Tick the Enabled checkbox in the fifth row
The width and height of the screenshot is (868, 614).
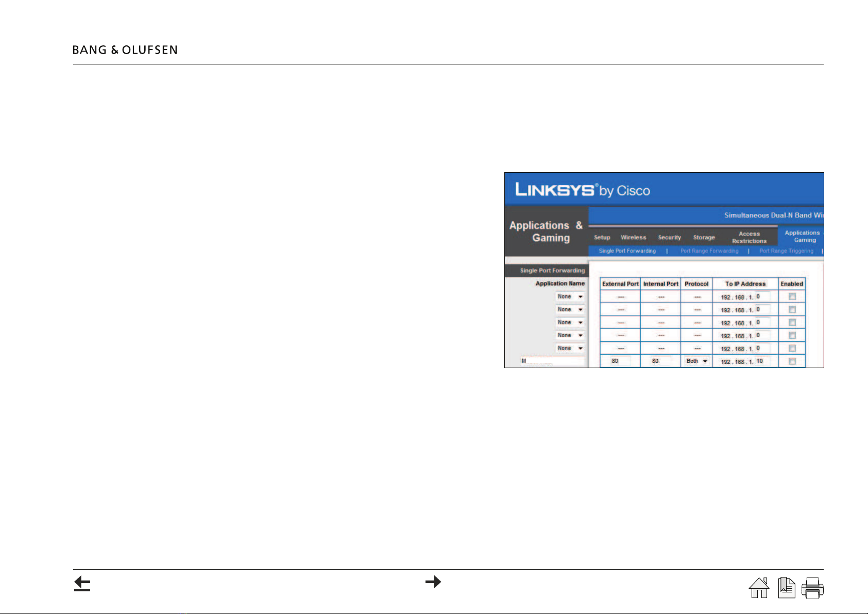click(792, 348)
